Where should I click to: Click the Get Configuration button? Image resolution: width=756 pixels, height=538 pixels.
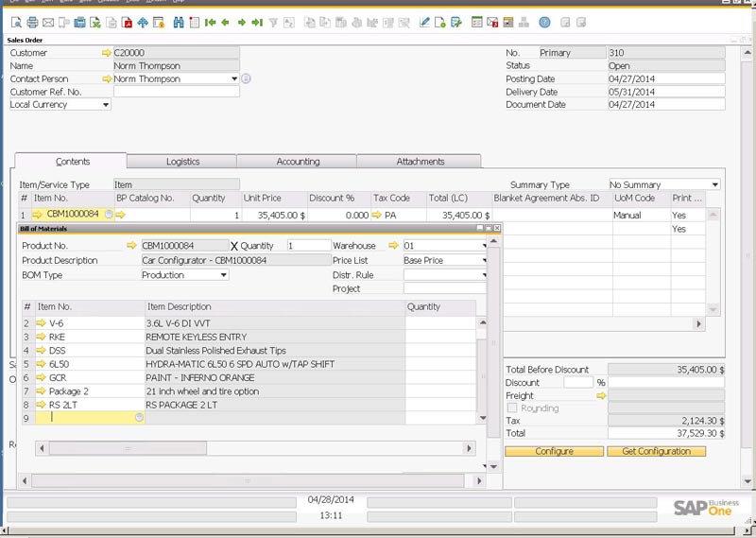(656, 451)
